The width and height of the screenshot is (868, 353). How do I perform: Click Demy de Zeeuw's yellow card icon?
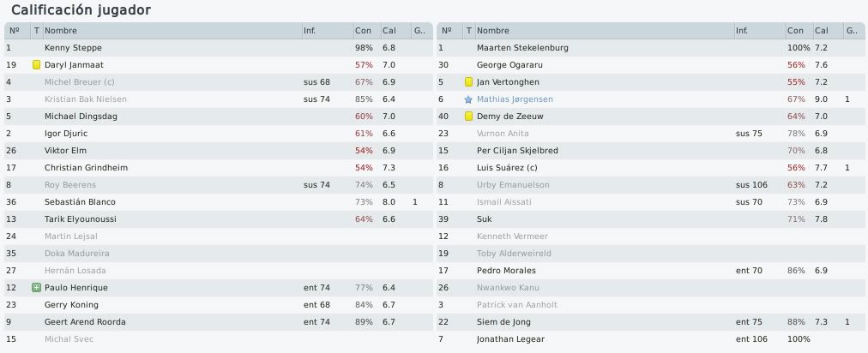pyautogui.click(x=469, y=117)
